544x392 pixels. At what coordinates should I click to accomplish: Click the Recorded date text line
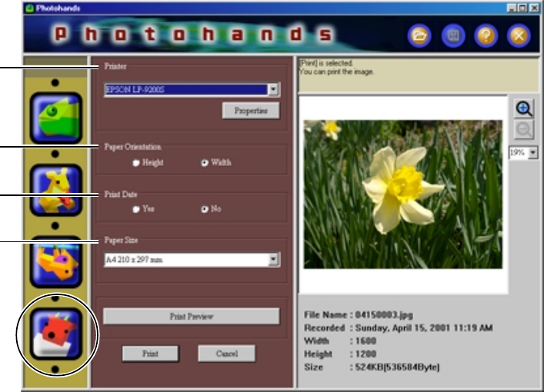pyautogui.click(x=399, y=328)
